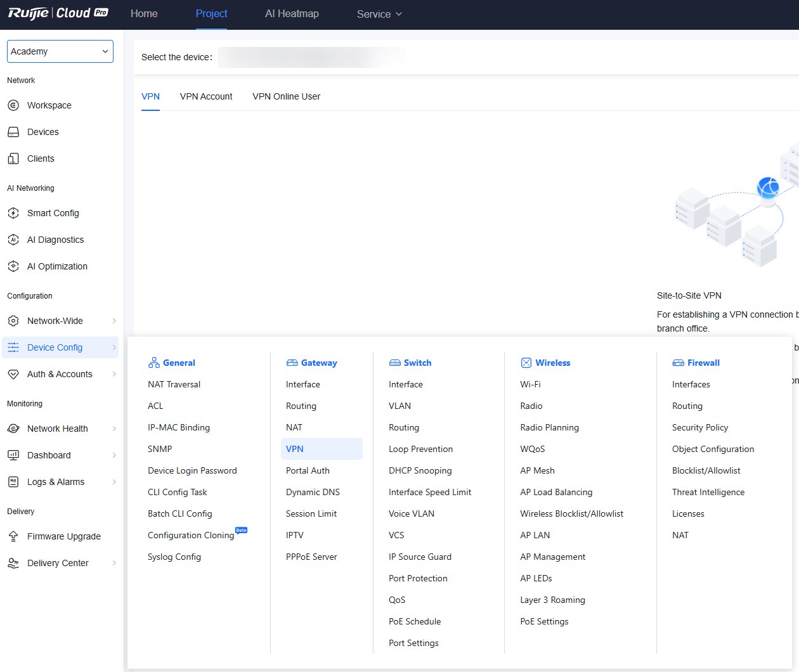The image size is (799, 672).
Task: Expand the Delivery Center arrow
Action: point(114,563)
